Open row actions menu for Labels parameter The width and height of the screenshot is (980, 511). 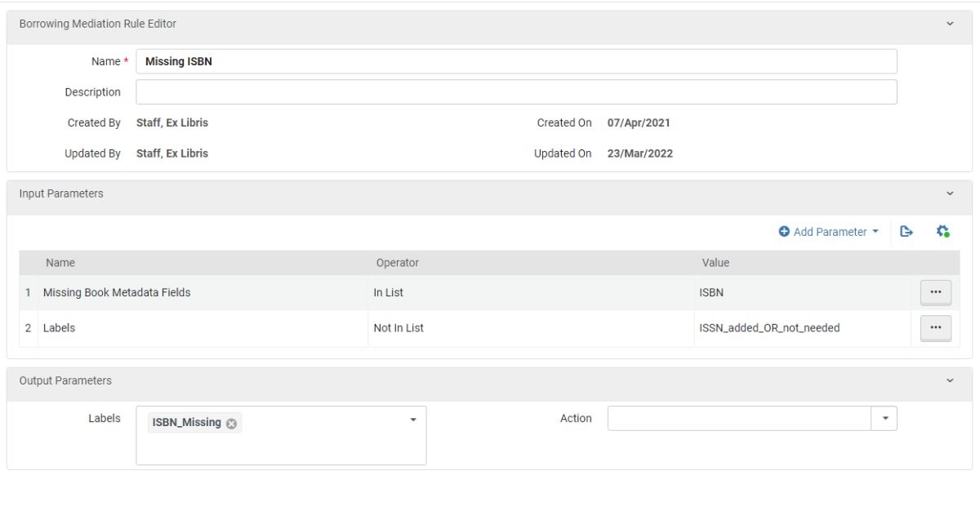pos(935,328)
